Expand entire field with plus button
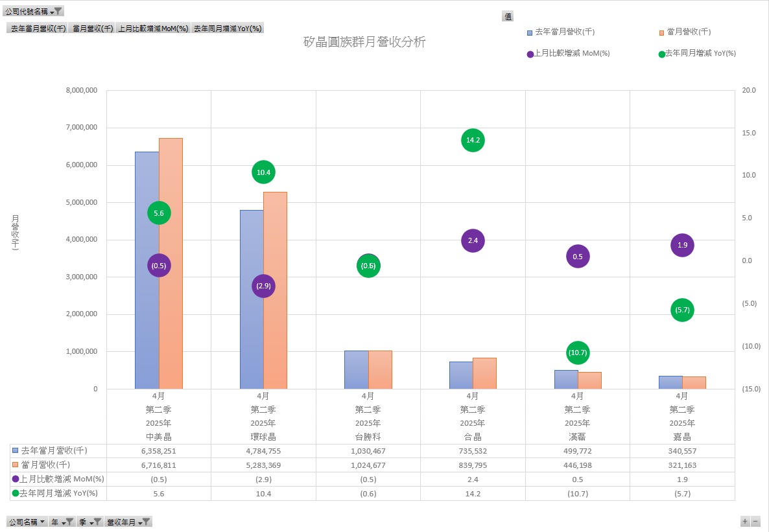Image resolution: width=769 pixels, height=532 pixels. tap(745, 521)
